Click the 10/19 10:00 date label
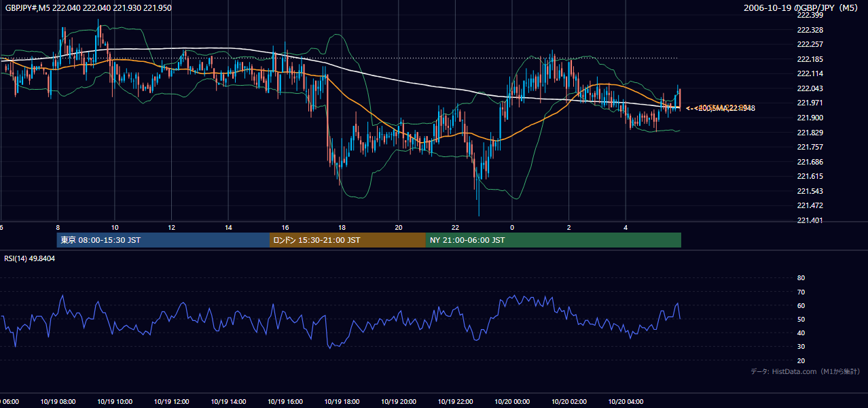The height and width of the screenshot is (408, 868). 115,402
